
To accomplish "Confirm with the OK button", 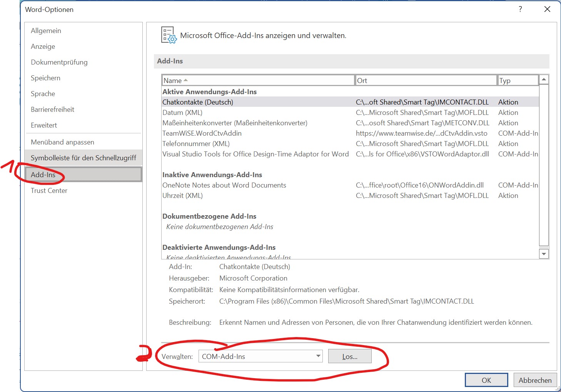I will [x=486, y=380].
